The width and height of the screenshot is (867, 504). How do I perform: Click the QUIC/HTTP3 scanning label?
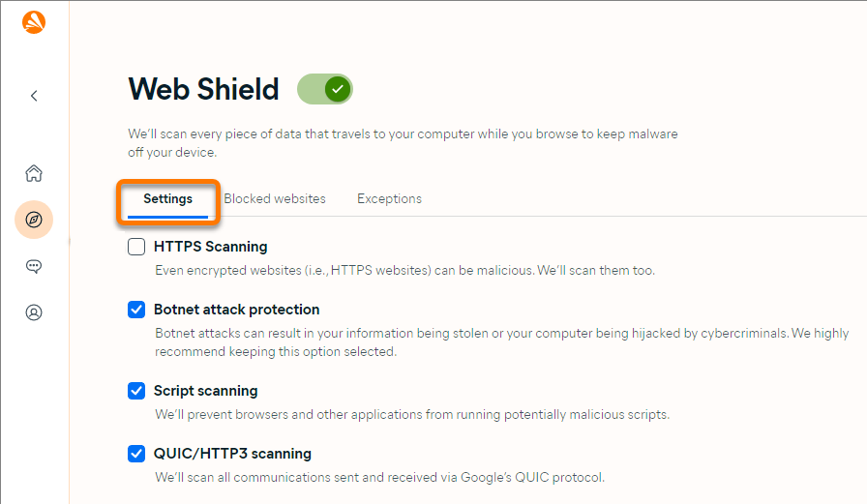point(232,453)
